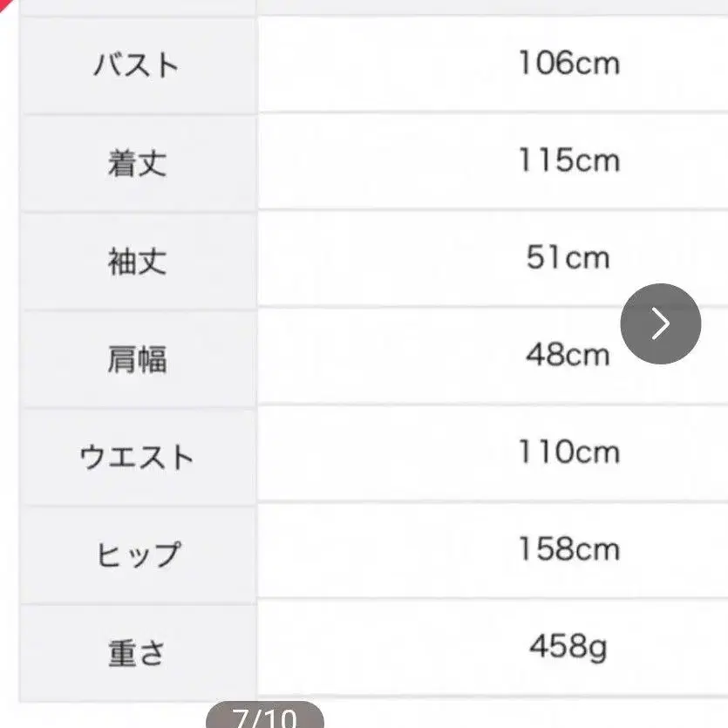The width and height of the screenshot is (728, 728).
Task: Click the 458g weight value
Action: click(568, 648)
